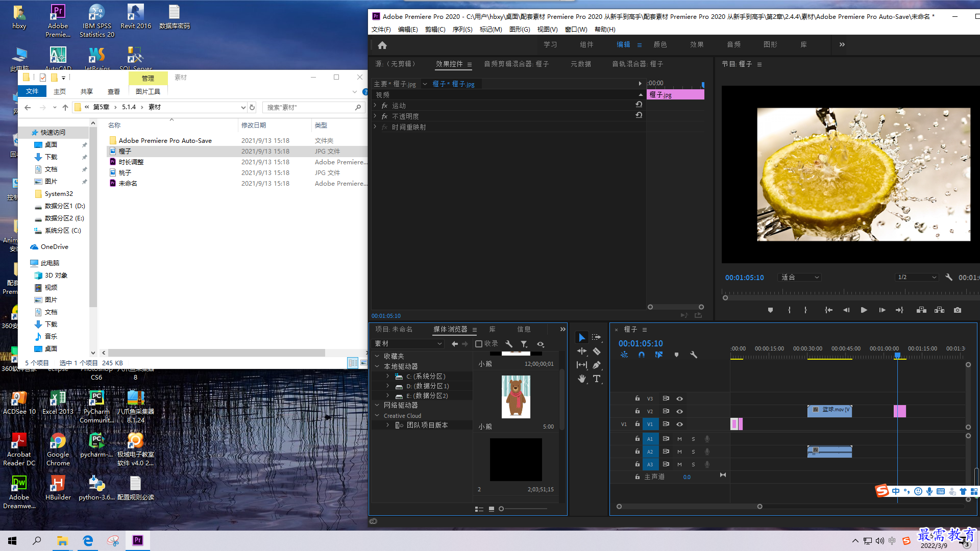
Task: Expand the 运动 effect properties
Action: [x=375, y=105]
